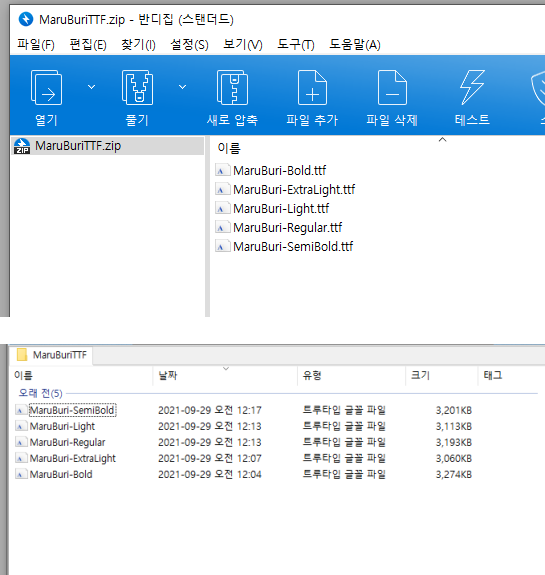The height and width of the screenshot is (575, 545).
Task: Sort by 날짜 column in Explorer
Action: tap(168, 376)
